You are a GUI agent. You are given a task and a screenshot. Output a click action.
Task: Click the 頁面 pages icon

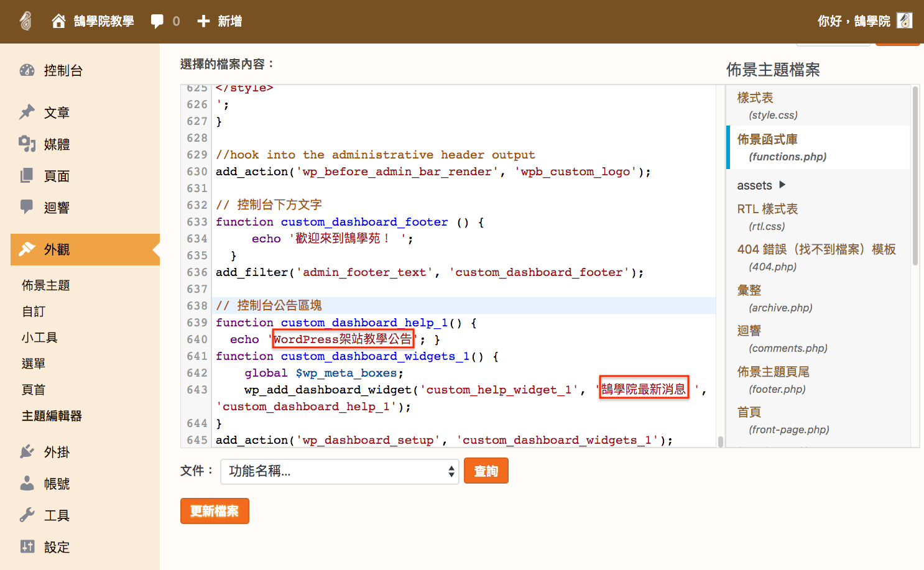[27, 175]
